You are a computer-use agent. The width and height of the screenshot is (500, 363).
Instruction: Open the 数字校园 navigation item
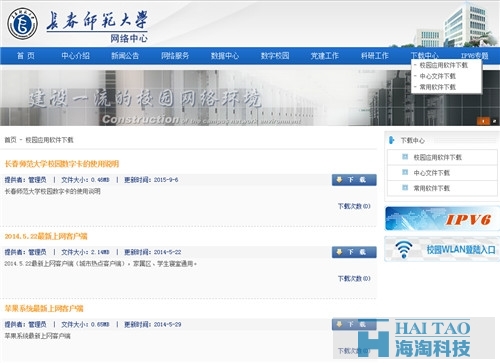pyautogui.click(x=275, y=56)
